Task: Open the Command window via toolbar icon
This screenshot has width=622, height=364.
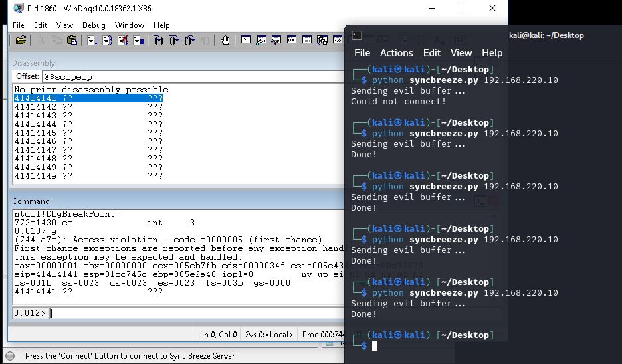Action: tap(246, 40)
